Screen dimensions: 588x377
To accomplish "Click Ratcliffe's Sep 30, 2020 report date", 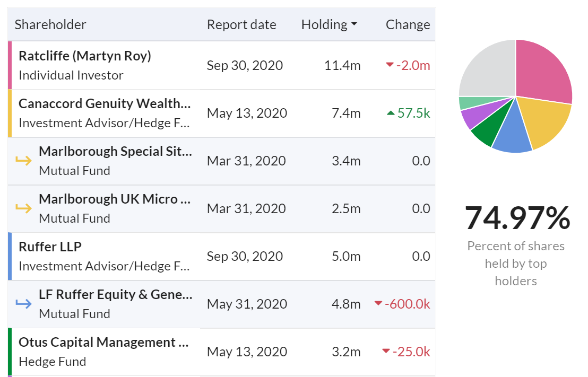I will pos(245,66).
